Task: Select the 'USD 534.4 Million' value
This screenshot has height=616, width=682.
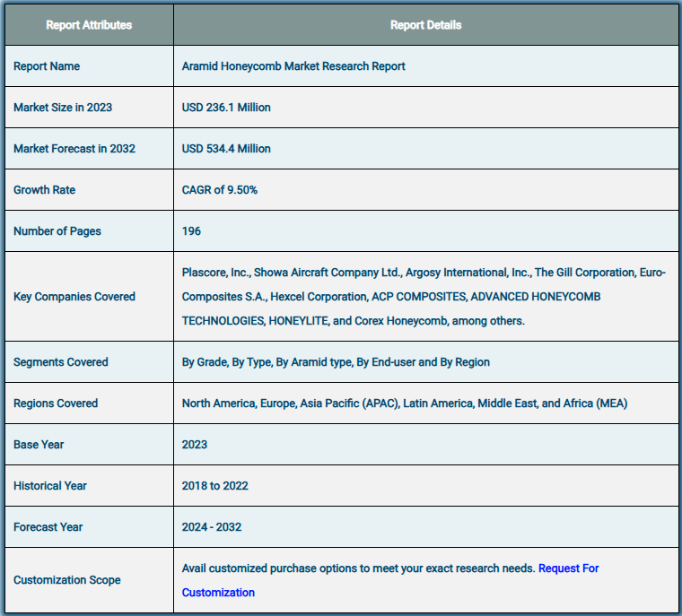Action: 226,149
